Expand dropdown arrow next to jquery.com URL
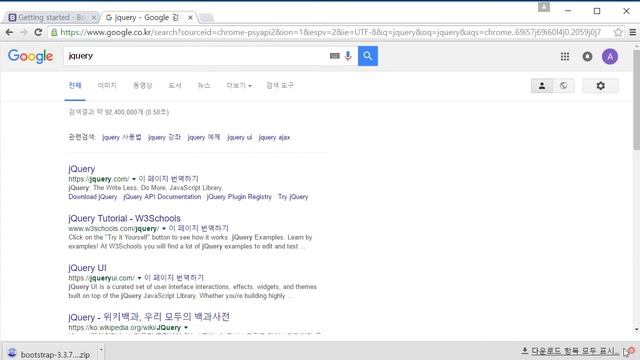This screenshot has height=360, width=640. (133, 179)
